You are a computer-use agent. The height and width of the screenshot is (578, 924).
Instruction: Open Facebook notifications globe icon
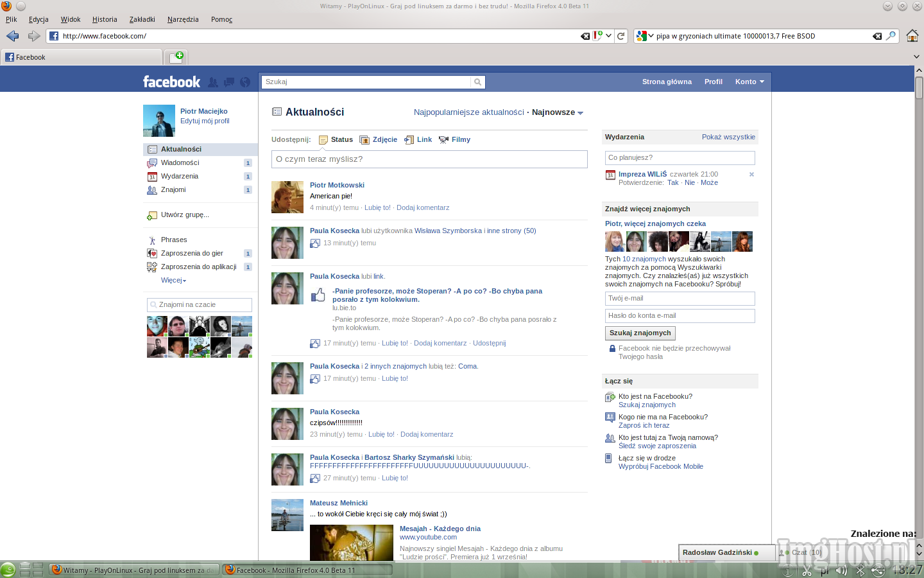pyautogui.click(x=244, y=82)
